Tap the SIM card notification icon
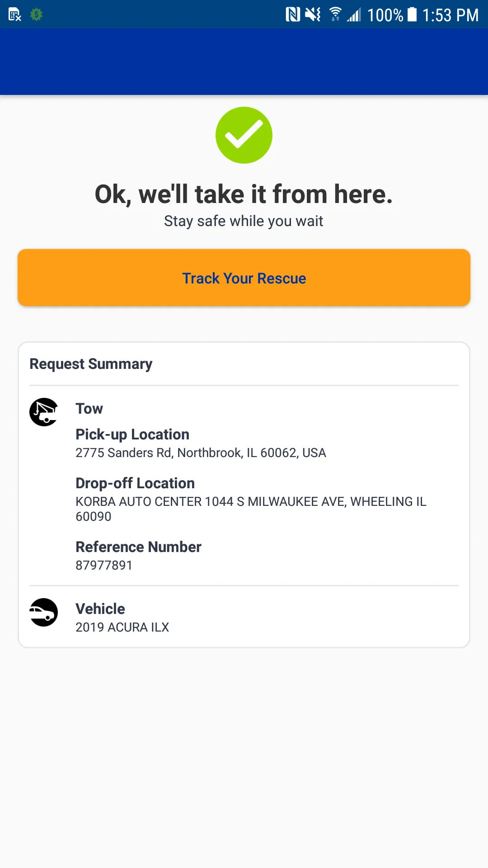This screenshot has width=488, height=868. click(15, 15)
